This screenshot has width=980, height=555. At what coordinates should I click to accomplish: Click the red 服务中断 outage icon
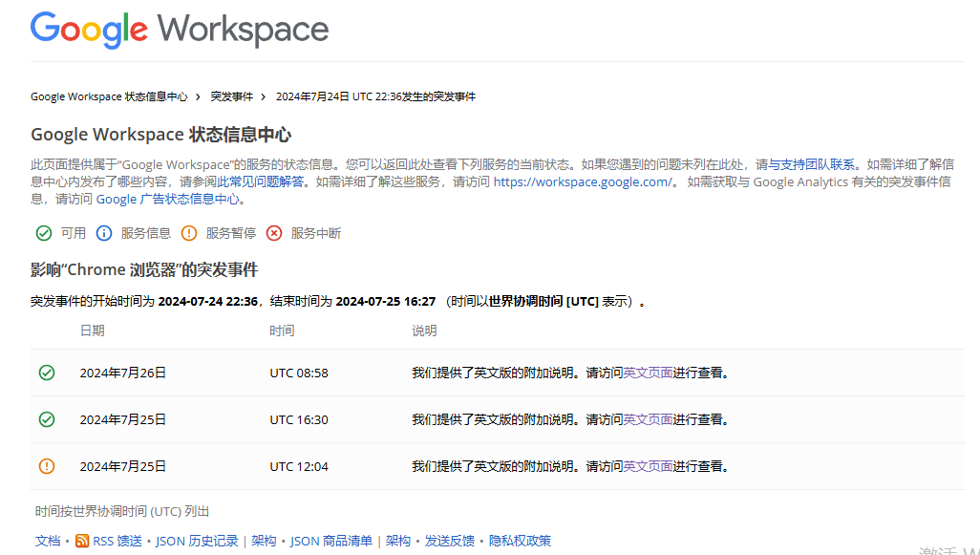coord(274,233)
